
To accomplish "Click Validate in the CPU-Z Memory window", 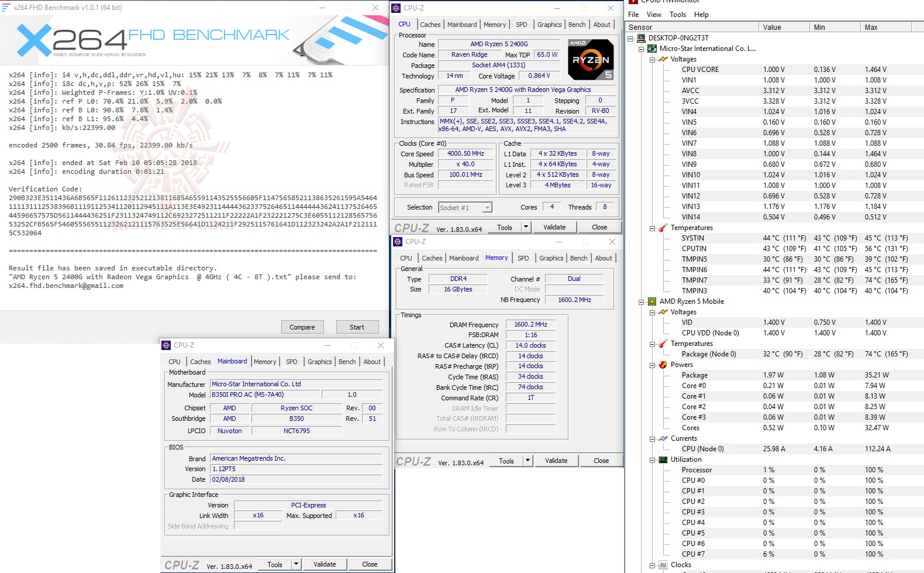I will tap(556, 461).
